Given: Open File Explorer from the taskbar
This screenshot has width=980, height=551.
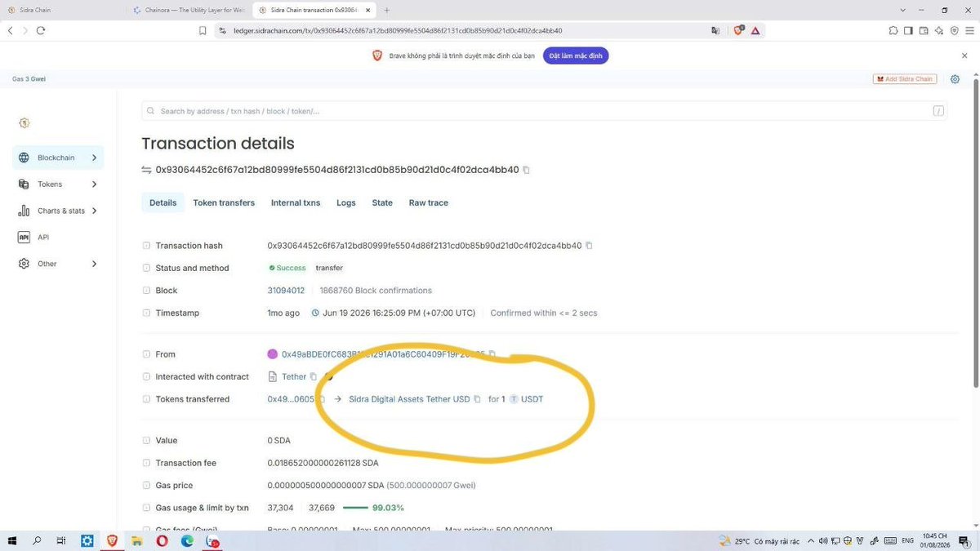Looking at the screenshot, I should coord(136,541).
